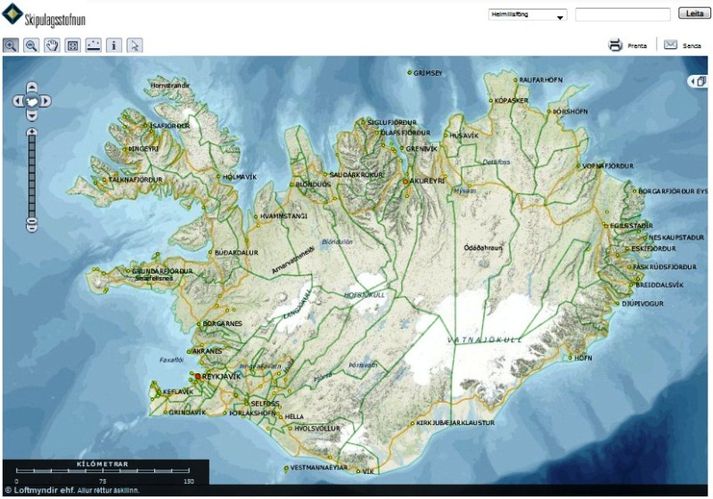Click the Hornstrandir label
Viewport: 713px width, 499px height.
(x=170, y=85)
